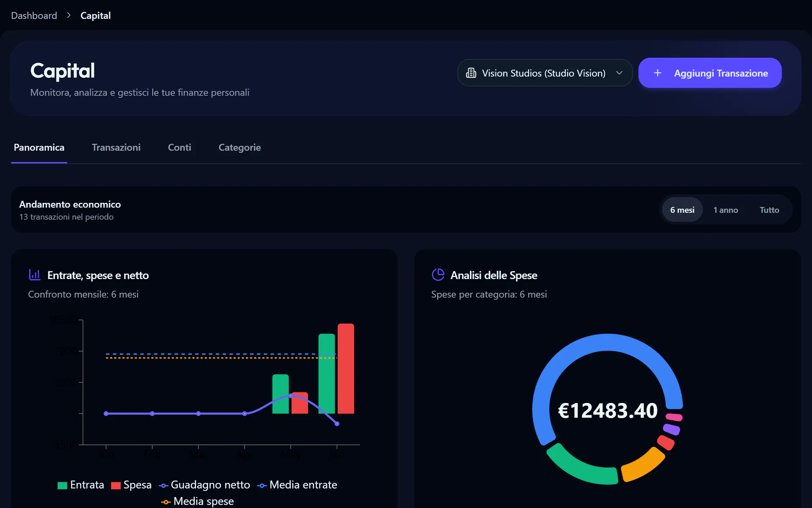812x508 pixels.
Task: Toggle the Media entrate legend entry
Action: (297, 485)
